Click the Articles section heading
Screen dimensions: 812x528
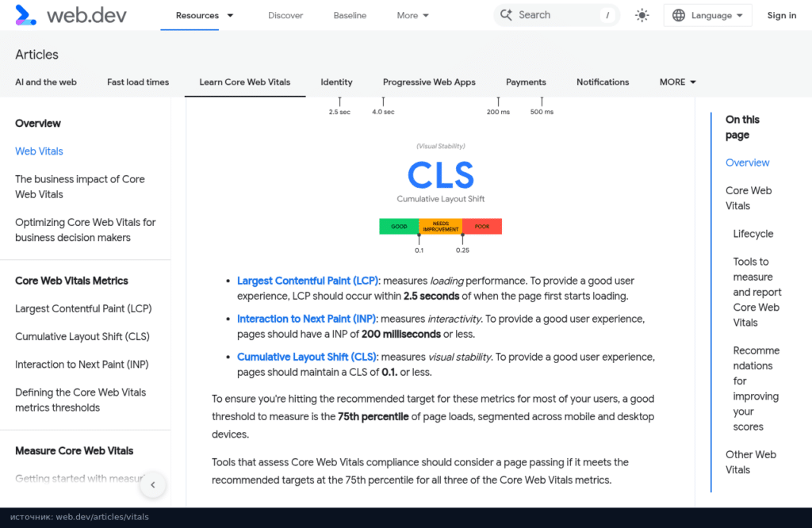pyautogui.click(x=36, y=55)
